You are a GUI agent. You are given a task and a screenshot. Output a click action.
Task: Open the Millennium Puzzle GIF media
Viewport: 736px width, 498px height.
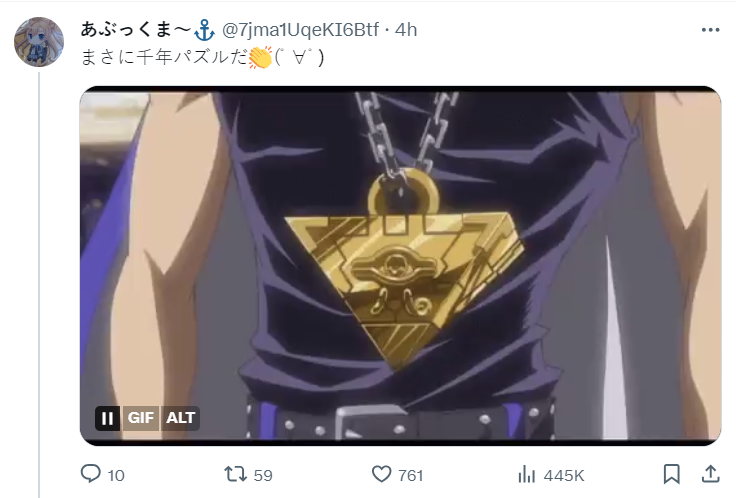(400, 266)
